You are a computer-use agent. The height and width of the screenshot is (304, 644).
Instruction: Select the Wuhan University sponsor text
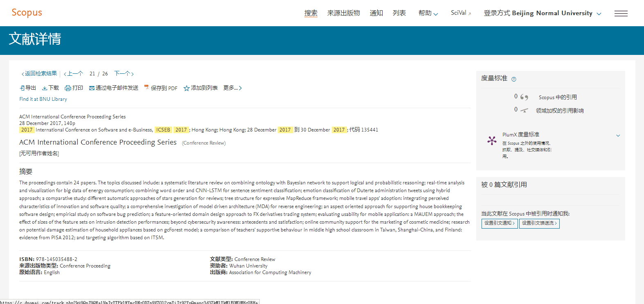tap(248, 266)
